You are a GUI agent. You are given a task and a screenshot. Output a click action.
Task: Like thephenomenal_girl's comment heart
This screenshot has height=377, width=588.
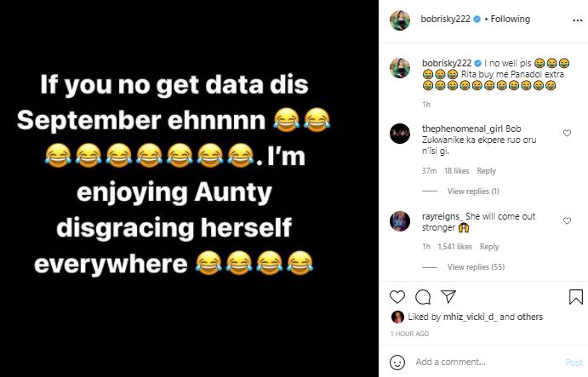[x=567, y=133]
